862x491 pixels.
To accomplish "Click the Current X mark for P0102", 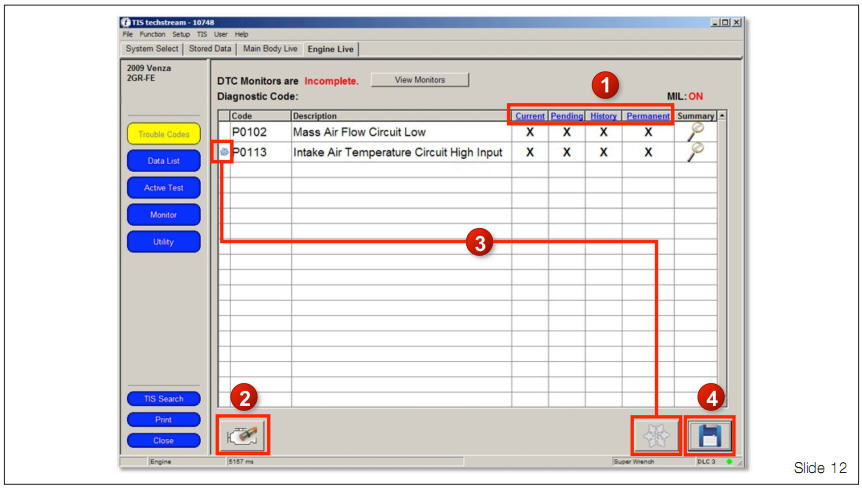I will pos(530,132).
